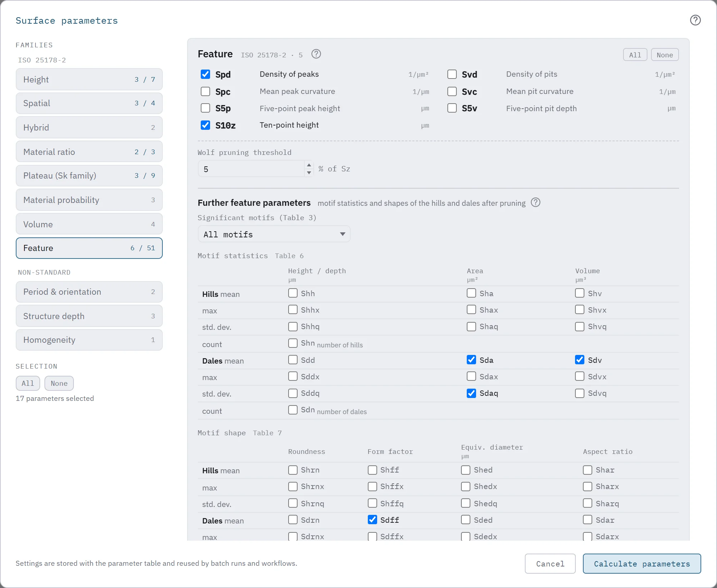Enable Svd density of pits
717x588 pixels.
452,74
